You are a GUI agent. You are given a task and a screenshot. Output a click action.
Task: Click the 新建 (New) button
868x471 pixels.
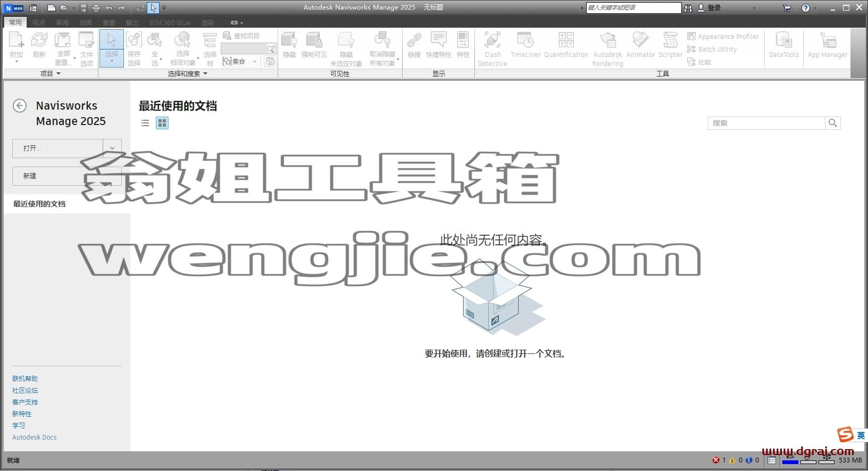[67, 176]
